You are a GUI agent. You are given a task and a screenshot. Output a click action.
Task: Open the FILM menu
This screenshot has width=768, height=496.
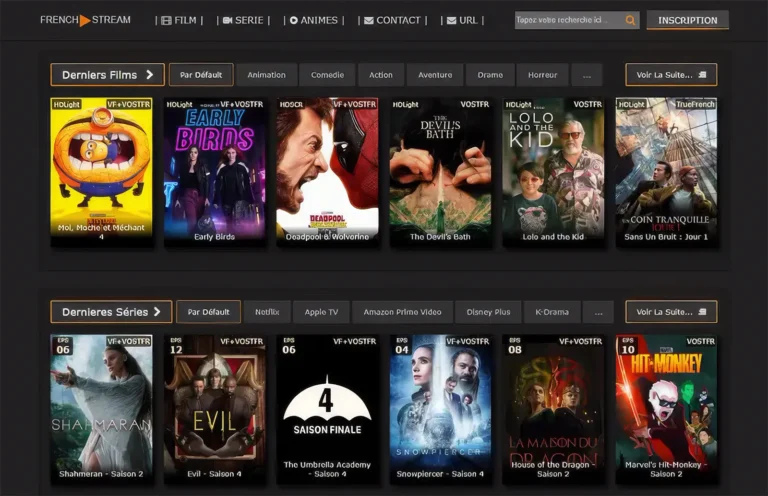tap(179, 21)
